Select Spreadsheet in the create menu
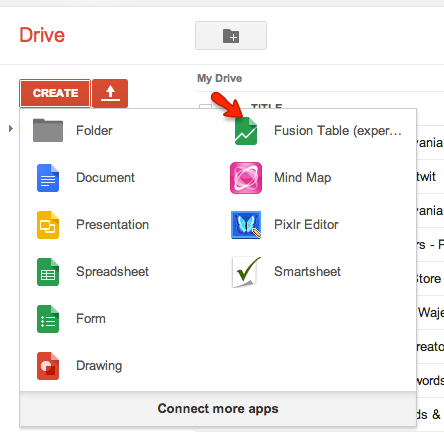444x435 pixels. [x=112, y=272]
